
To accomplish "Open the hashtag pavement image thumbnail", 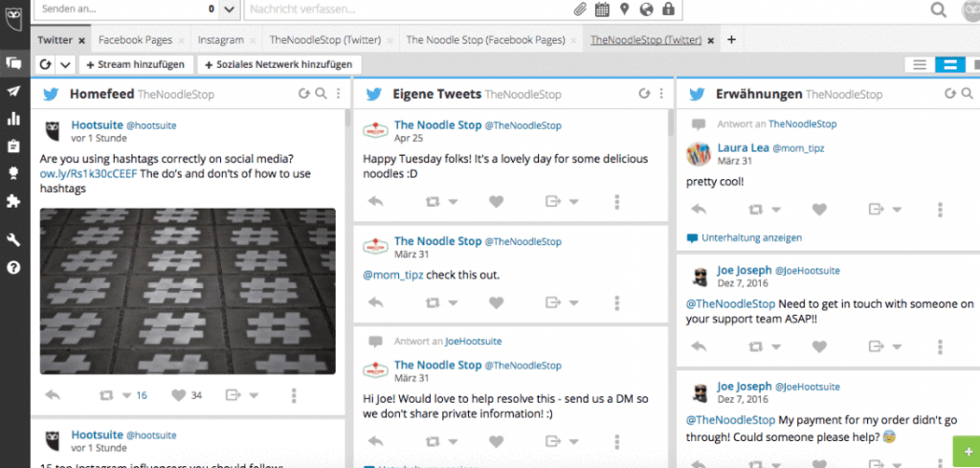I will [188, 291].
